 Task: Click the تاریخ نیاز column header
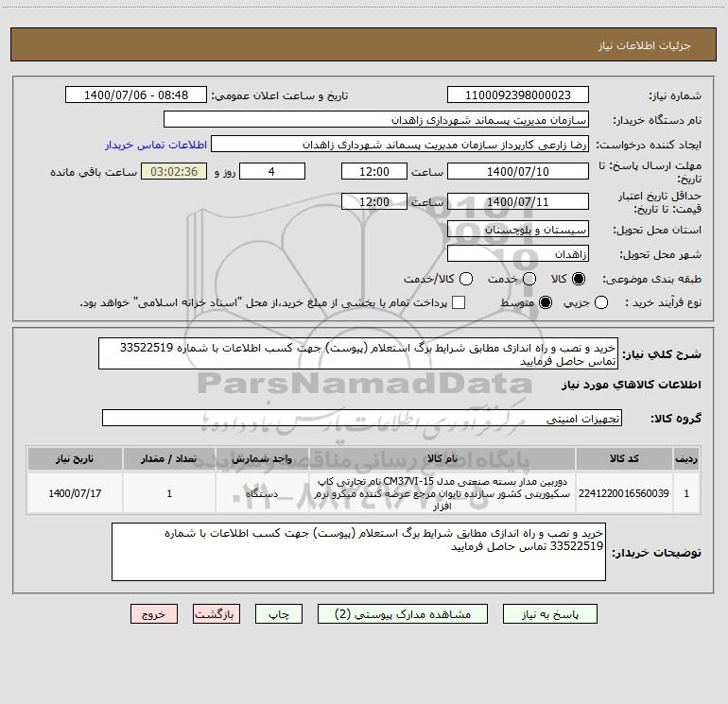[x=75, y=458]
